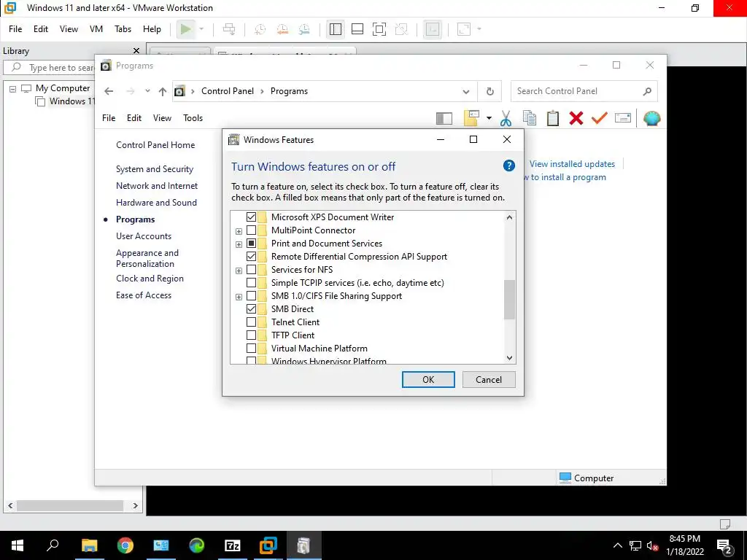Open the Tools menu in Programs window
The image size is (747, 560).
click(x=193, y=118)
